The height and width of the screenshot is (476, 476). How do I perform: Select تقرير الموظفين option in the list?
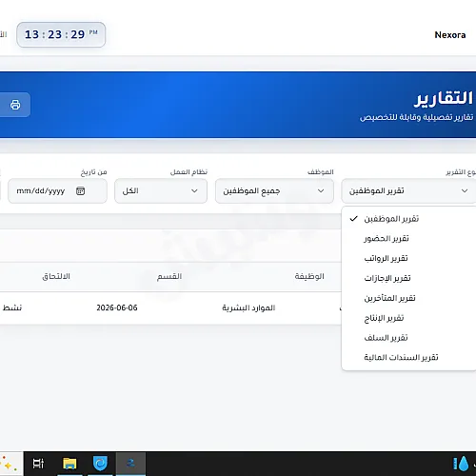[x=408, y=219]
